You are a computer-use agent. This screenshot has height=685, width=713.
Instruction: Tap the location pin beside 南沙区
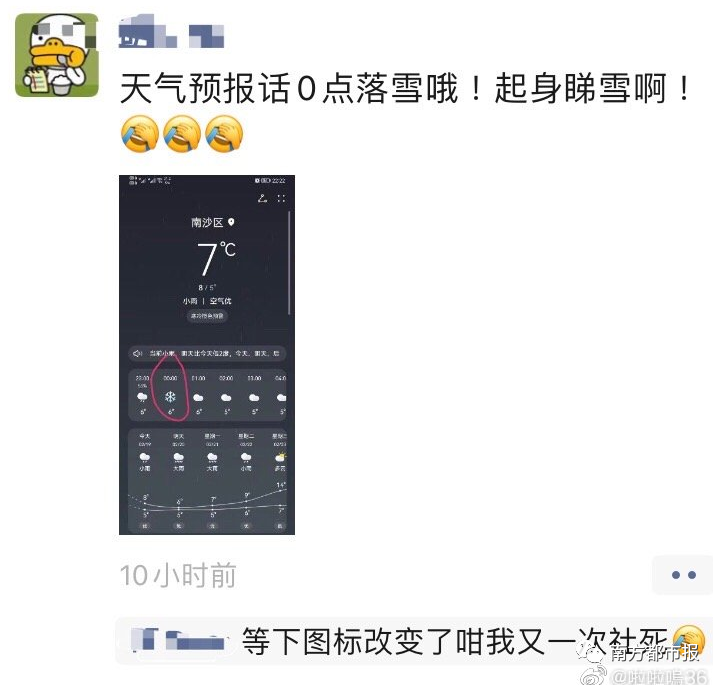pos(231,222)
